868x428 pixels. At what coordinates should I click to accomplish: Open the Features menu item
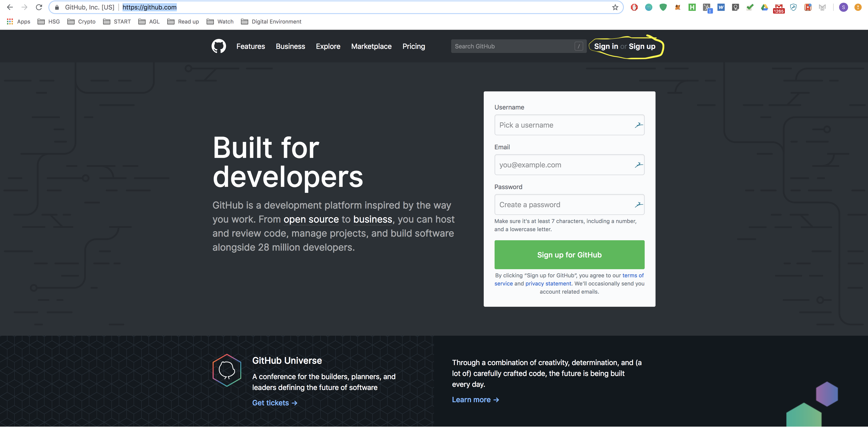pyautogui.click(x=250, y=47)
